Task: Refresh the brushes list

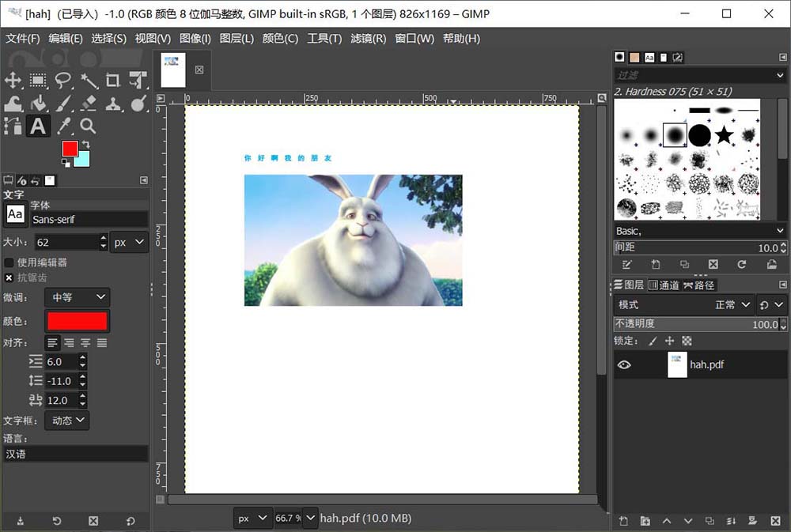Action: pos(742,264)
